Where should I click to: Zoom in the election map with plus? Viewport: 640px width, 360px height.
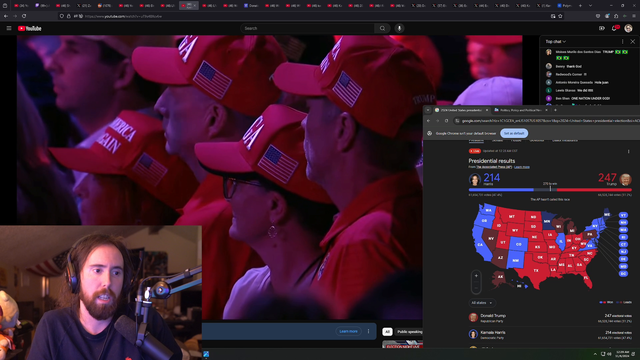[476, 276]
